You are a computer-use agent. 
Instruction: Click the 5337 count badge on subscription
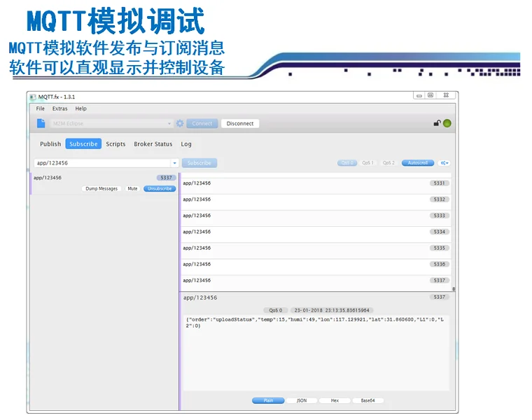pos(167,178)
